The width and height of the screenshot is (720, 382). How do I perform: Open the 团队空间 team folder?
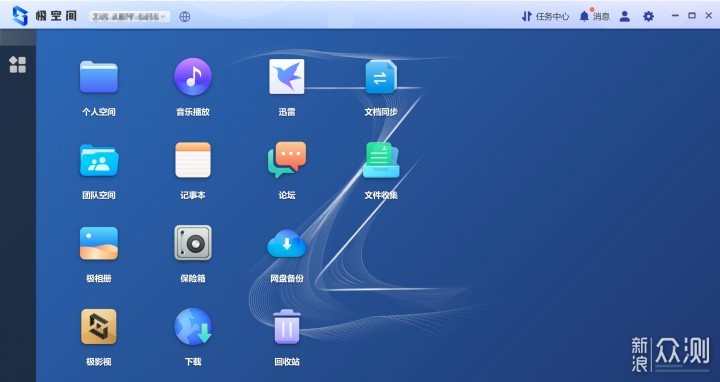(99, 160)
